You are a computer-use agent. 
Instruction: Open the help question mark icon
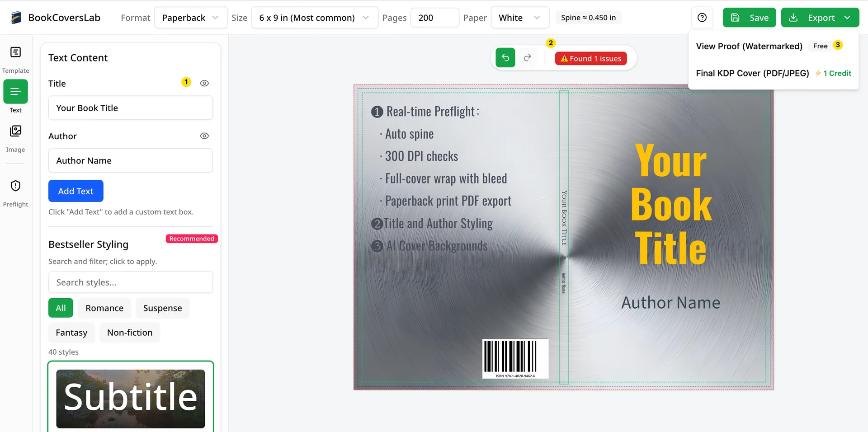702,18
